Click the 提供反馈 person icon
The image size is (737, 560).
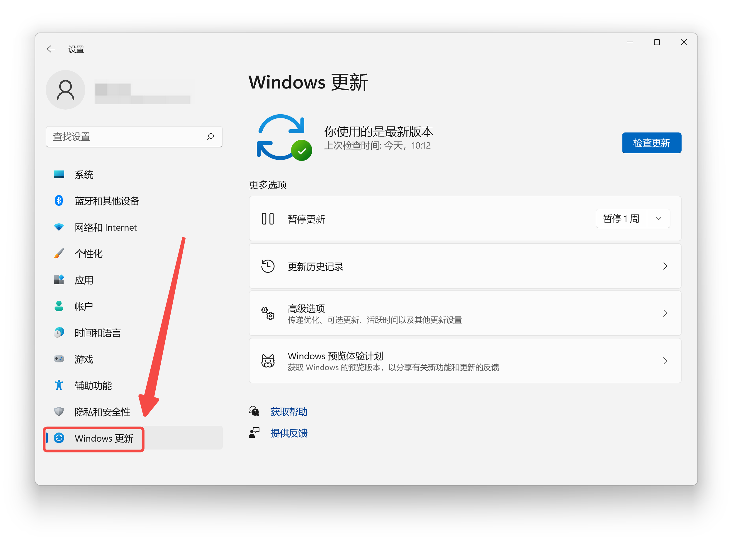[254, 433]
